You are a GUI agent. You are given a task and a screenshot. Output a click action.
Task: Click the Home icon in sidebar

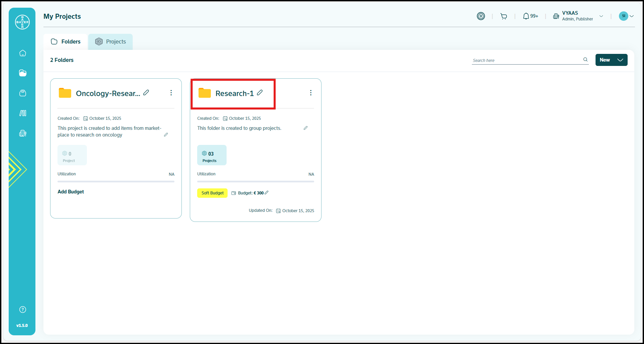point(23,53)
